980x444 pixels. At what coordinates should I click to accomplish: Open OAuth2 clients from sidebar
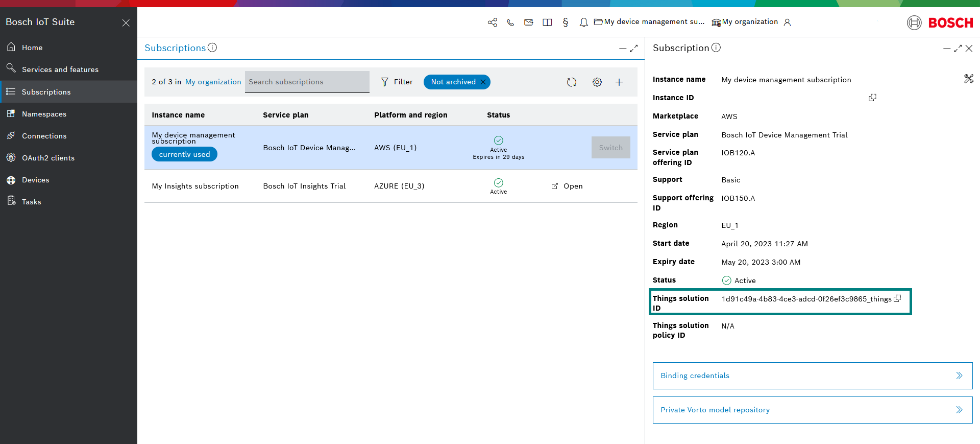pyautogui.click(x=68, y=158)
